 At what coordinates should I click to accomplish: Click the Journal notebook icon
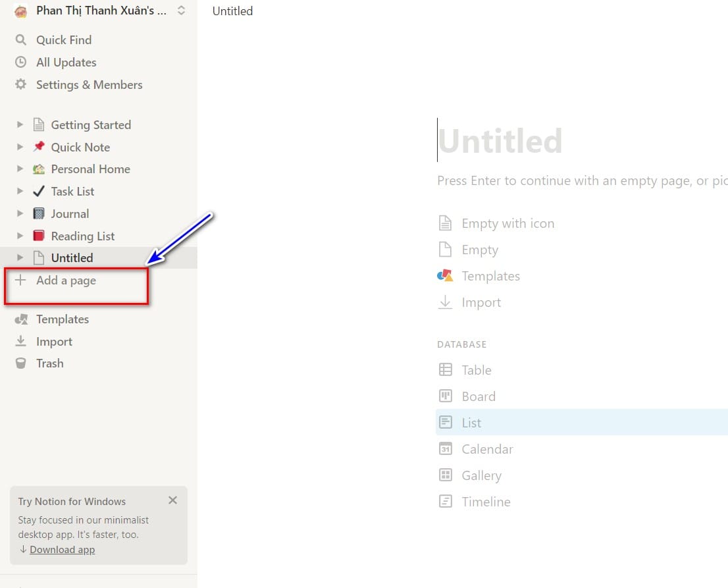pyautogui.click(x=39, y=213)
